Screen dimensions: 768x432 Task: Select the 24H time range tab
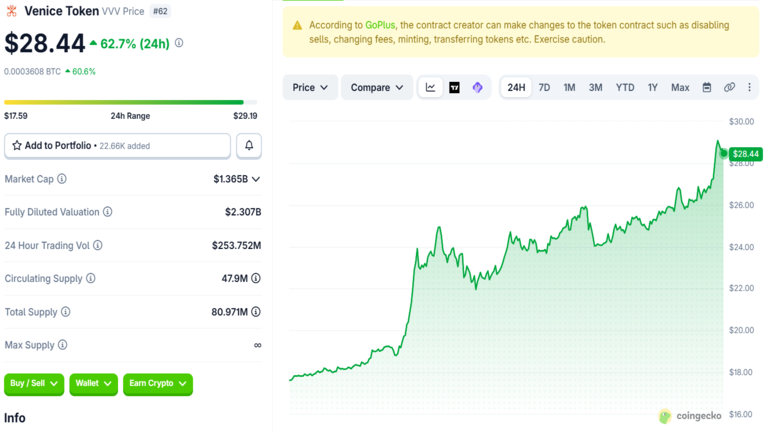pos(516,87)
